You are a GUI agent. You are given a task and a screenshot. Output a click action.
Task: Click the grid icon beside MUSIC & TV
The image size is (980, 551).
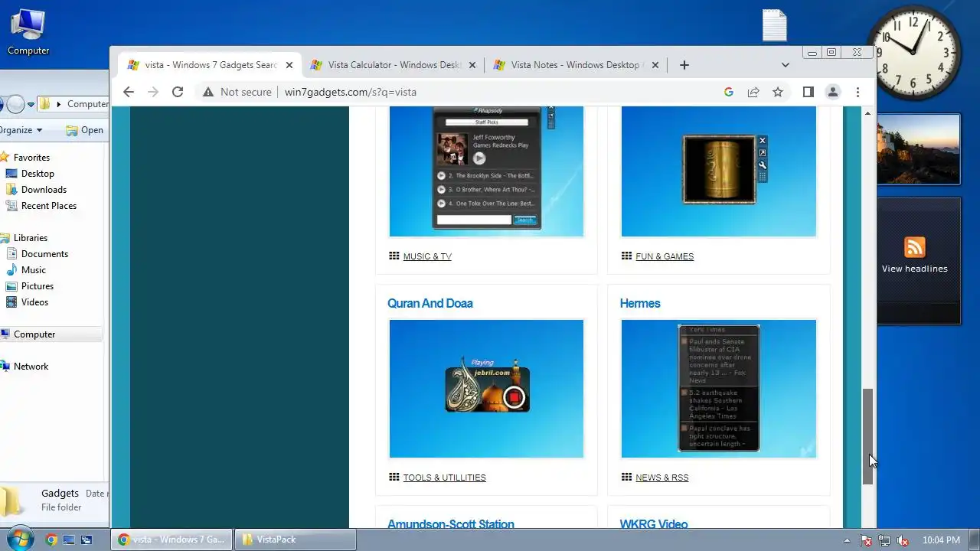394,256
